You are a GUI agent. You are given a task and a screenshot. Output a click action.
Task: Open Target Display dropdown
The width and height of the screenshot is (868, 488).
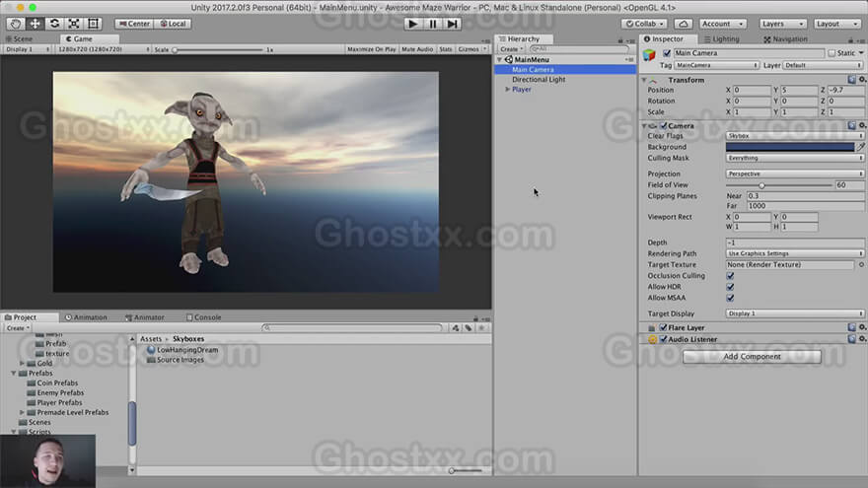click(795, 314)
